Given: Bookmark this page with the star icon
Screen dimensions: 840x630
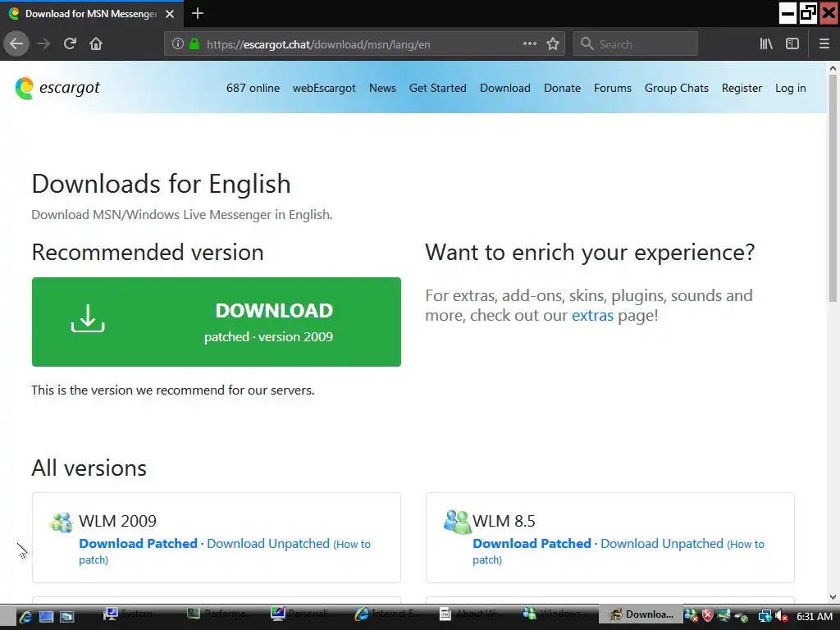Looking at the screenshot, I should (553, 44).
